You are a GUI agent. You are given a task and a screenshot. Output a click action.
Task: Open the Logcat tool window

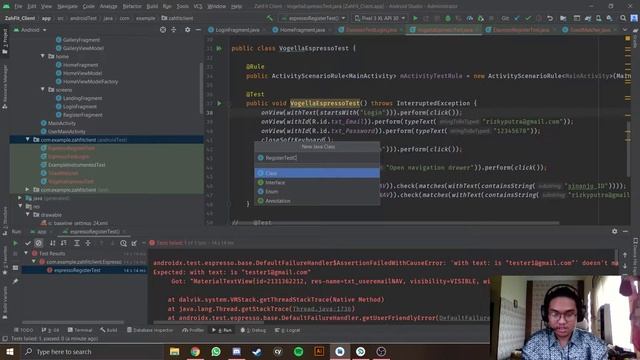coord(288,330)
